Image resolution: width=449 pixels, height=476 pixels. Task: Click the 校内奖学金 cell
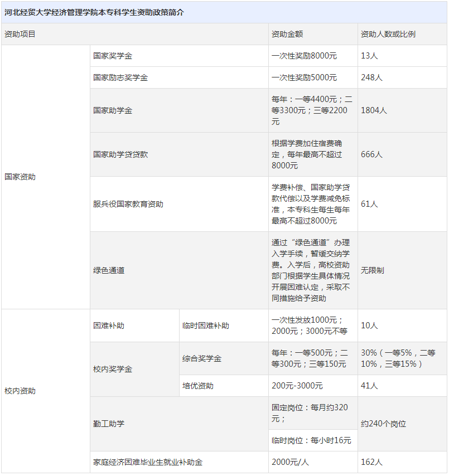[x=134, y=370]
